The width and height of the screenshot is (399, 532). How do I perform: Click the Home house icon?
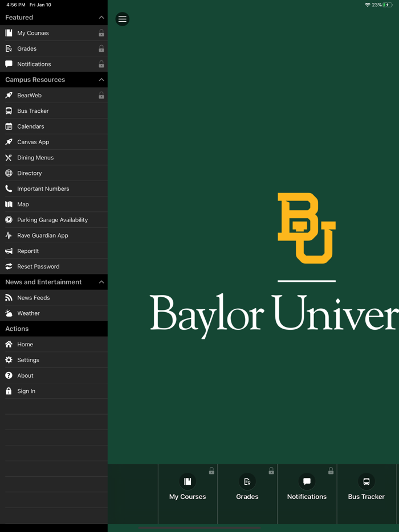click(9, 345)
